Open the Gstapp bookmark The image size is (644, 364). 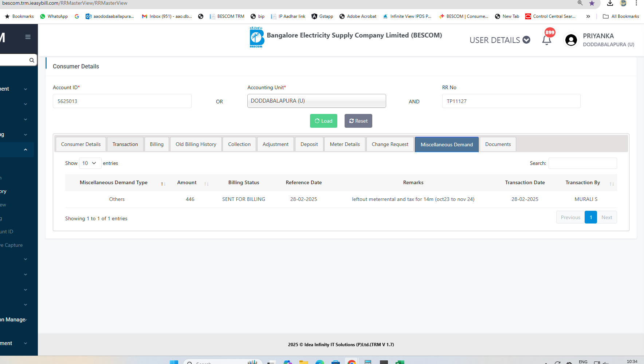point(322,16)
